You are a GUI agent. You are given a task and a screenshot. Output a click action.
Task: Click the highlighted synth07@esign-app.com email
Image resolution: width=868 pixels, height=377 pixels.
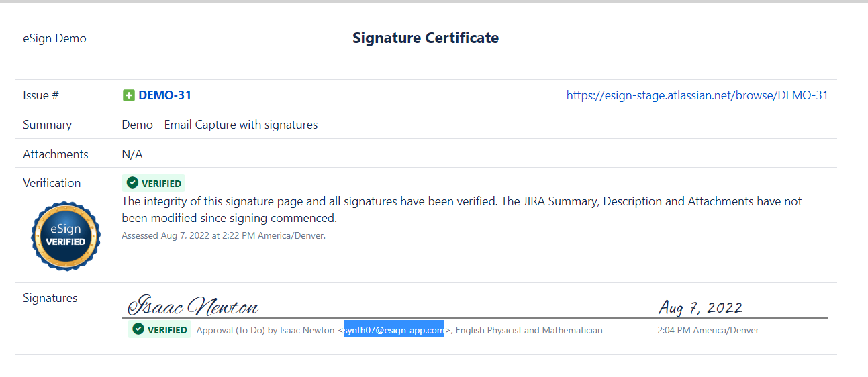pyautogui.click(x=393, y=330)
